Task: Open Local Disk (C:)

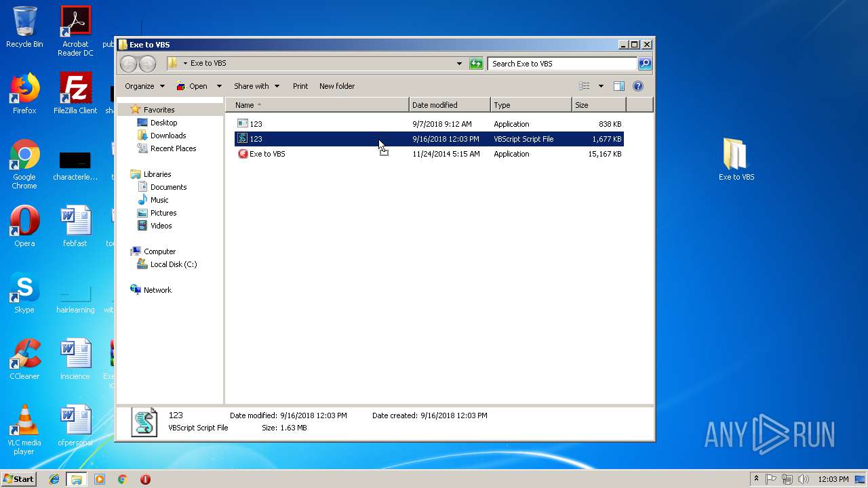Action: coord(173,264)
